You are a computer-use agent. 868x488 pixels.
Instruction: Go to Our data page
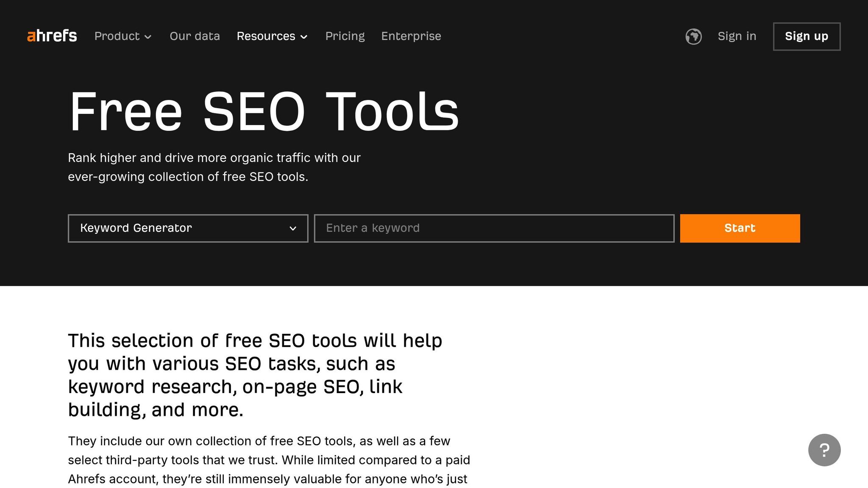195,36
